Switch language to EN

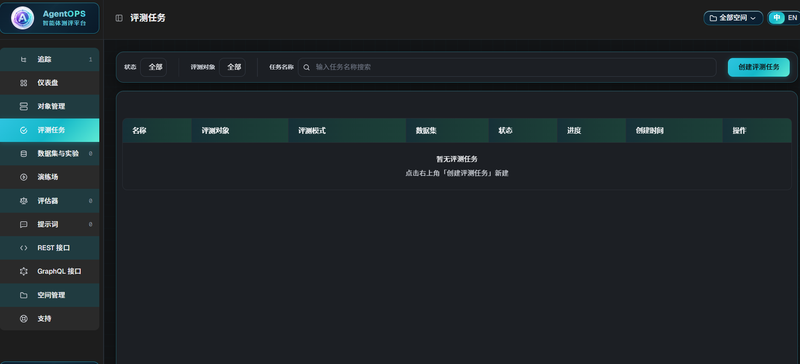(792, 18)
